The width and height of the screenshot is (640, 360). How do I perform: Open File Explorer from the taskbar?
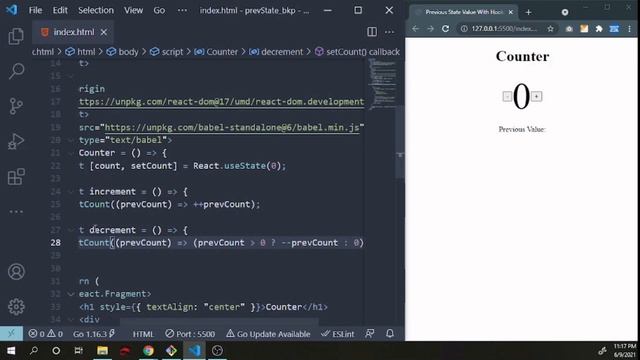(102, 351)
